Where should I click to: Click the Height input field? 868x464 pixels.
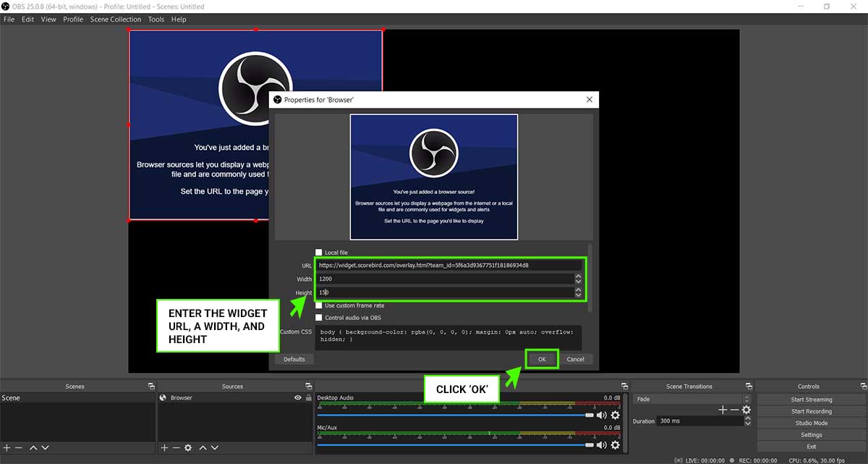445,292
